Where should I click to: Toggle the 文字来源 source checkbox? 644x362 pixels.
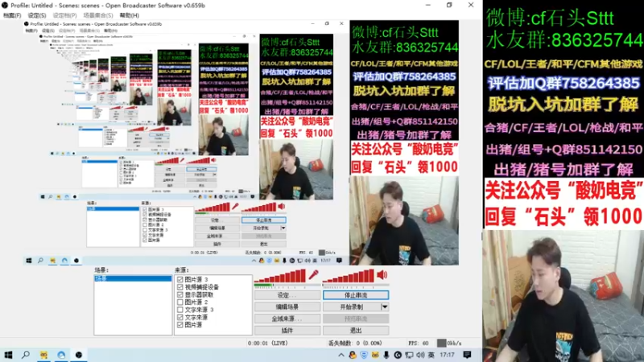180,317
